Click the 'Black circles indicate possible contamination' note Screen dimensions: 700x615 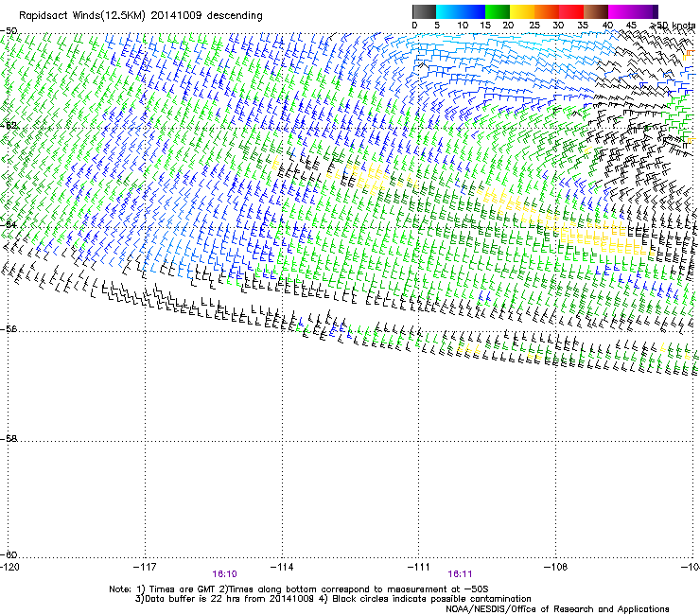431,599
